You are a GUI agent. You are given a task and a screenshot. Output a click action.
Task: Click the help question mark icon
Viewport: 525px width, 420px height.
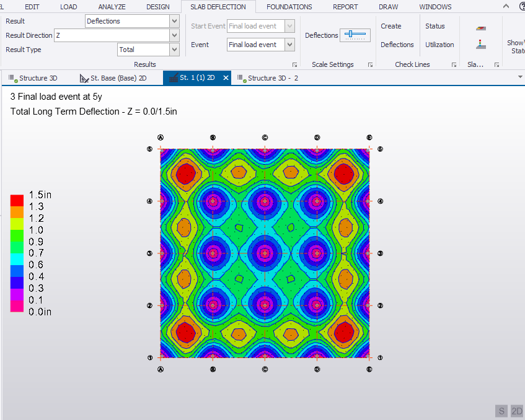point(521,7)
